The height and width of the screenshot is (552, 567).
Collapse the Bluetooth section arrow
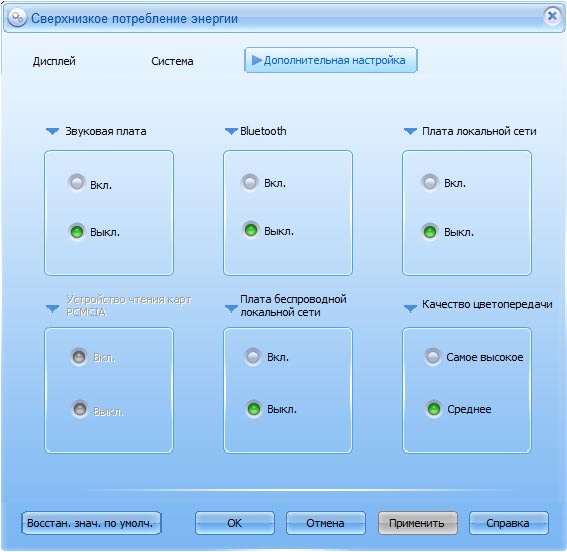pyautogui.click(x=231, y=131)
